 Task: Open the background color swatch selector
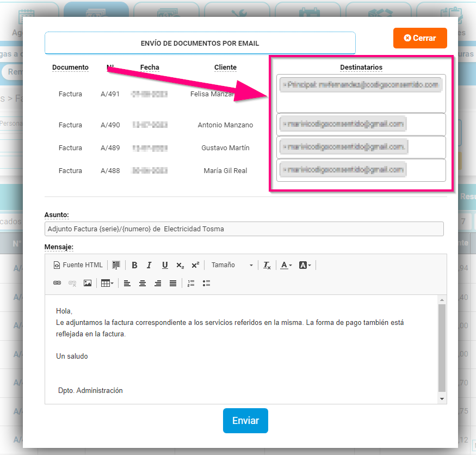304,265
